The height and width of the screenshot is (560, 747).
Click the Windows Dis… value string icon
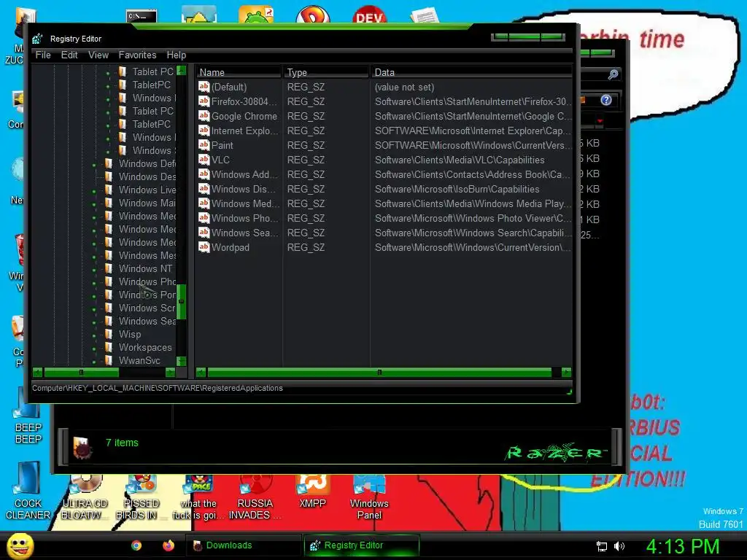pos(204,189)
